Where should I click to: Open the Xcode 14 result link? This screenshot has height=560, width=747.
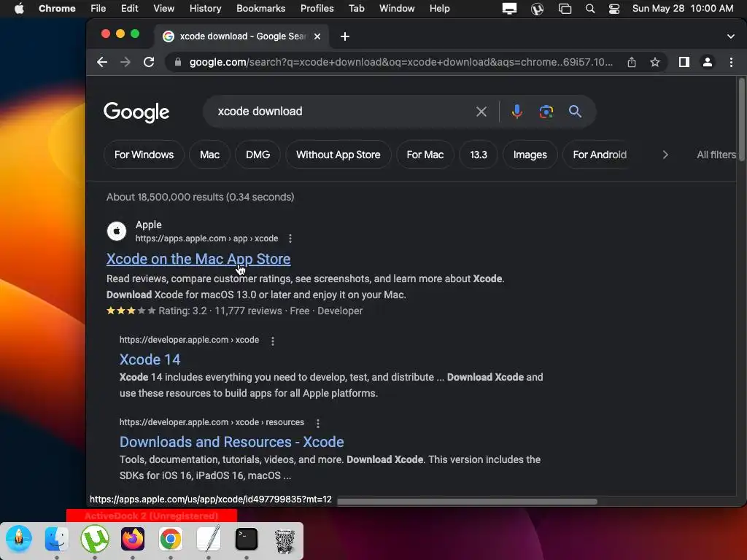click(x=150, y=359)
